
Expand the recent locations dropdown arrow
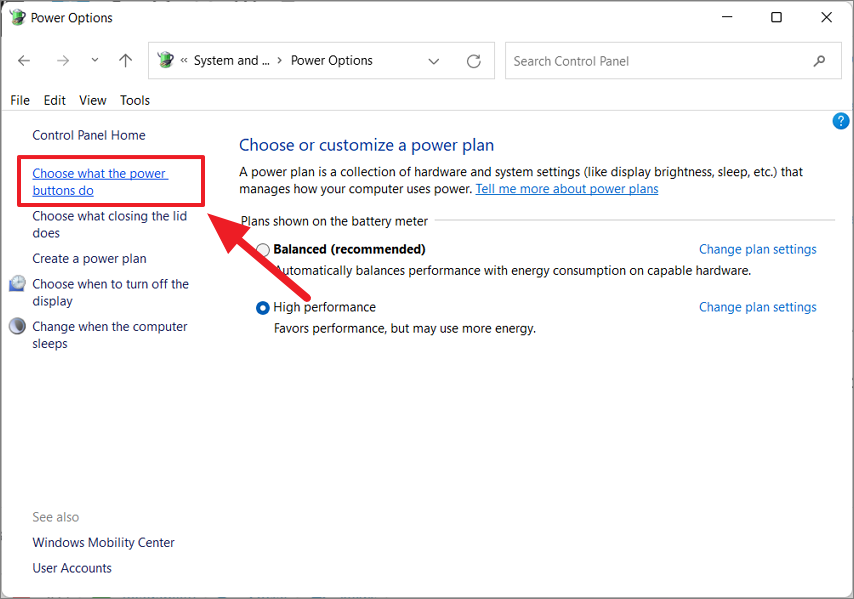(95, 60)
